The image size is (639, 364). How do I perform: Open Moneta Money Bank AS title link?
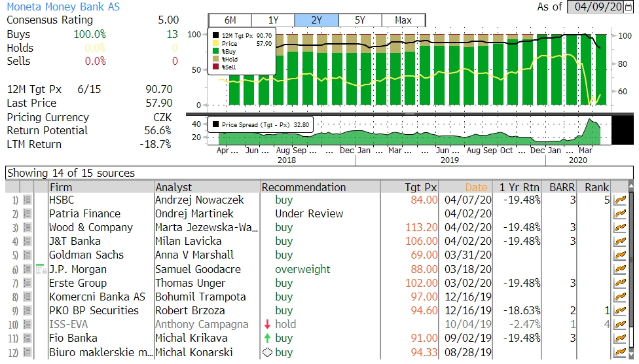click(x=63, y=7)
